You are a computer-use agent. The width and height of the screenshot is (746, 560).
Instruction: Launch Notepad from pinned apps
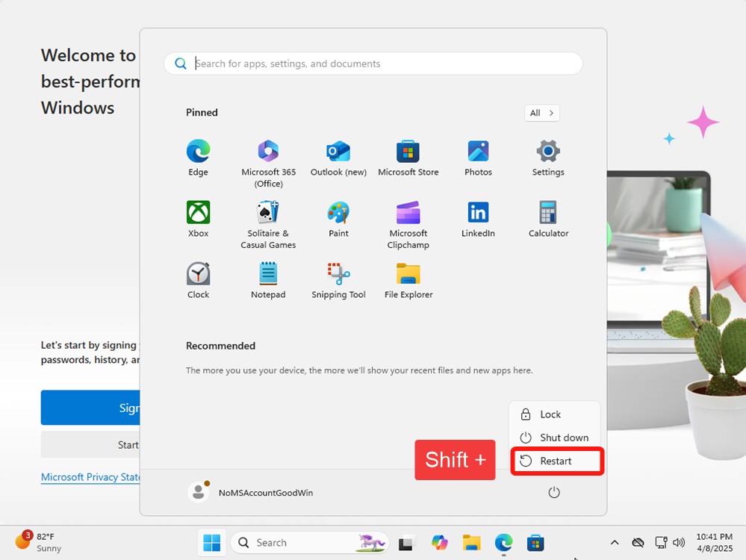tap(268, 281)
